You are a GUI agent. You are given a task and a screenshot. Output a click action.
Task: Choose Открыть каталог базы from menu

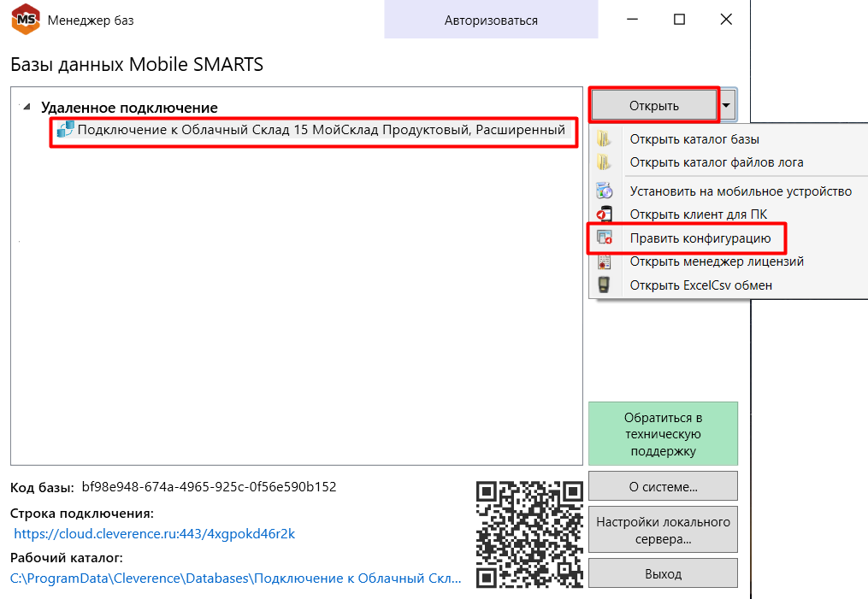point(694,139)
